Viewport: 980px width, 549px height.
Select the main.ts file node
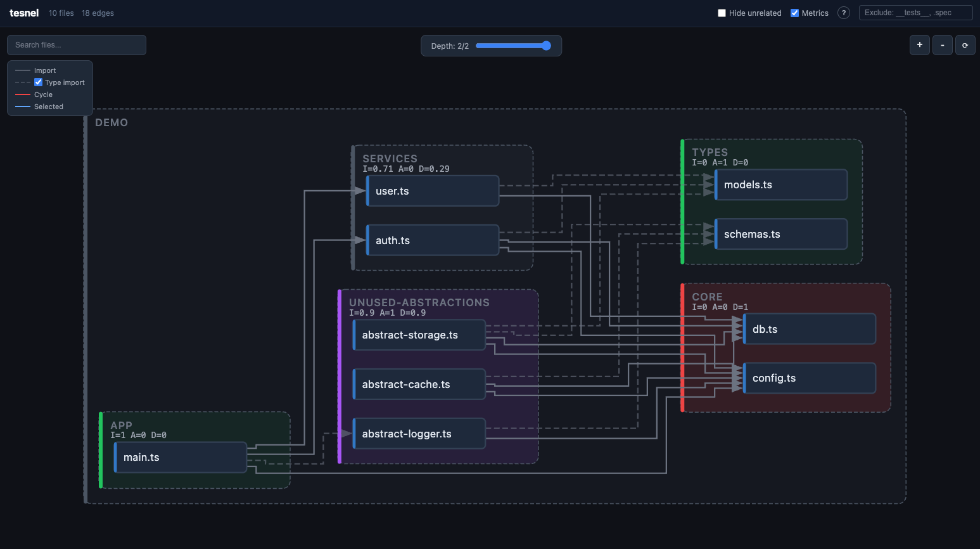tap(181, 457)
